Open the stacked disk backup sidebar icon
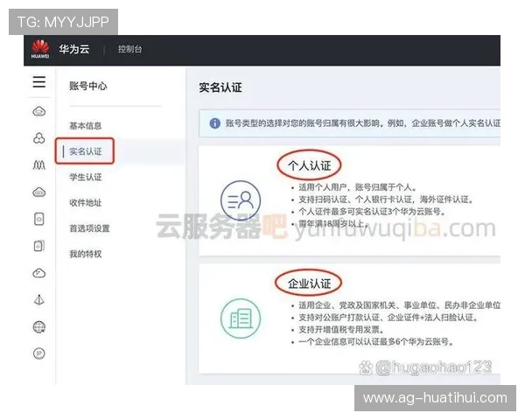 click(x=39, y=246)
